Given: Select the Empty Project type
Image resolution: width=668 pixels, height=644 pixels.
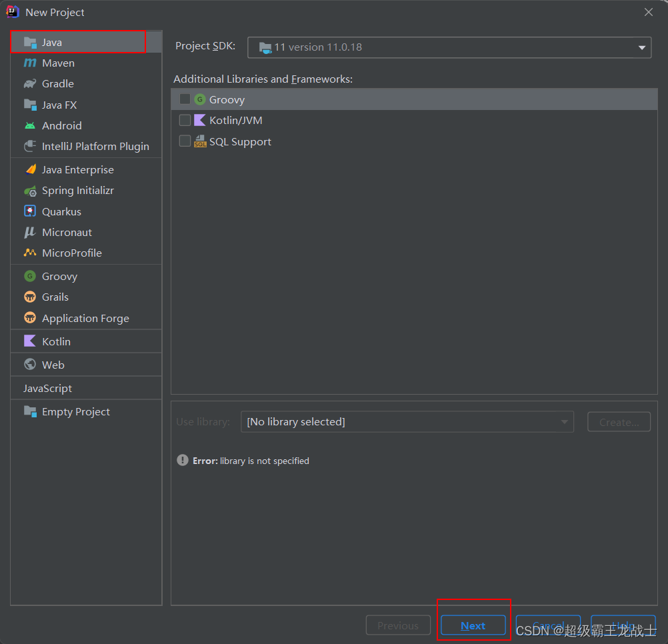Looking at the screenshot, I should (x=86, y=411).
